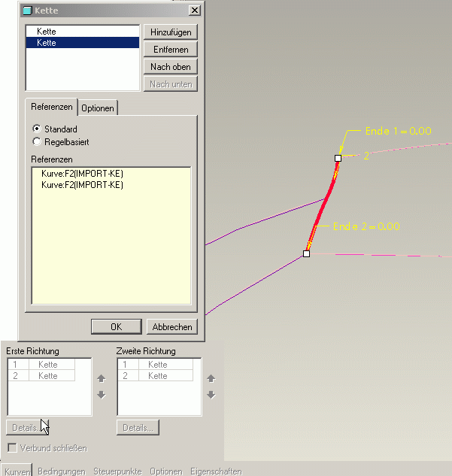Select the highlighted second Kette entry
Screen dimensions: 452x476
[x=83, y=43]
